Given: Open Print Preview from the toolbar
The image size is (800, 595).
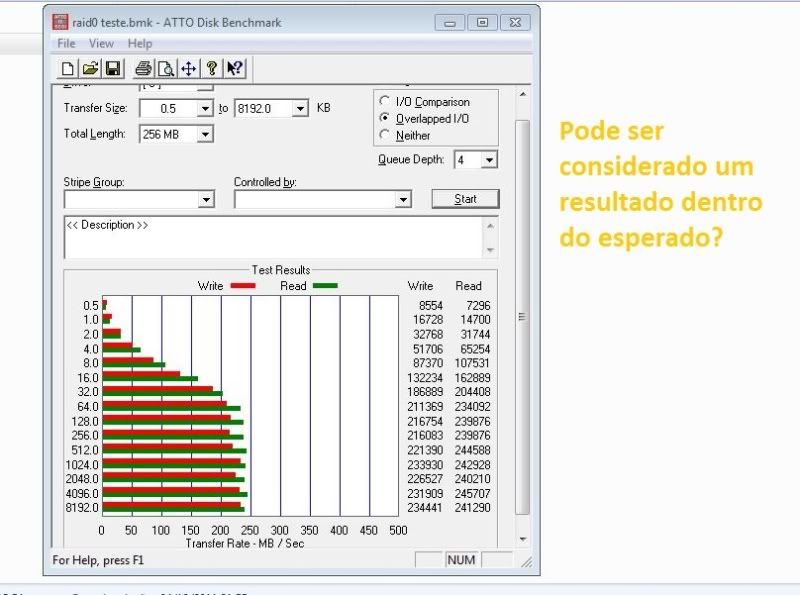Looking at the screenshot, I should [165, 69].
